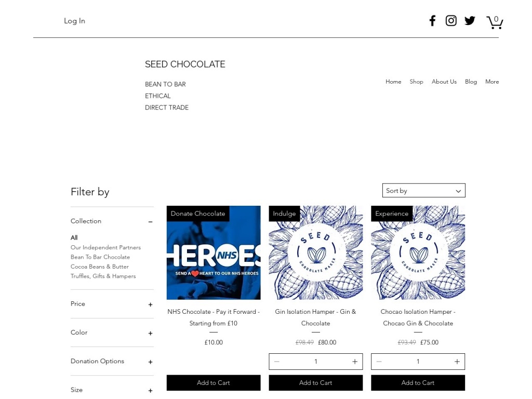532x399 pixels.
Task: Filter by Bean To Bar Chocolate
Action: (x=100, y=257)
